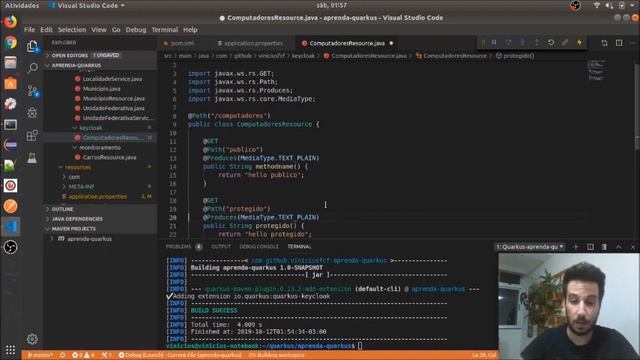Disconnect the debugger with the plug icon
Image resolution: width=640 pixels, height=360 pixels.
point(565,42)
